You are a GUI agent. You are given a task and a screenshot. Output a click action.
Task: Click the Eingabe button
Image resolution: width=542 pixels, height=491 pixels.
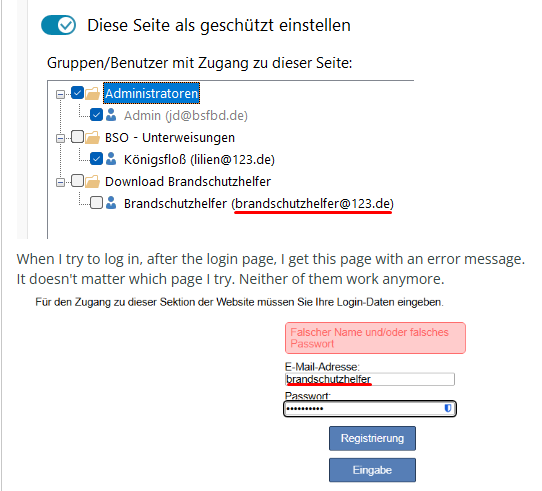(x=372, y=470)
